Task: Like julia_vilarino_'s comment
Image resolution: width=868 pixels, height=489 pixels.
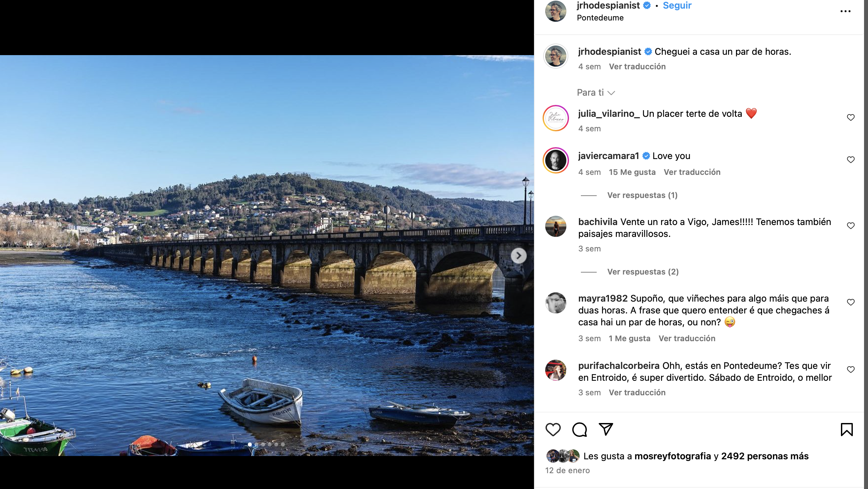Action: tap(851, 117)
